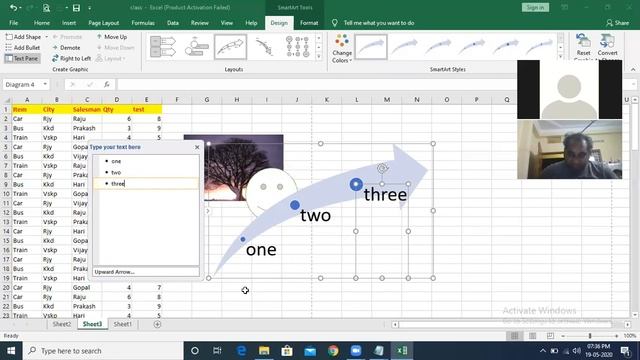Image resolution: width=640 pixels, height=360 pixels.
Task: Select the second SmartArt style thumbnail
Action: pyautogui.click(x=404, y=47)
